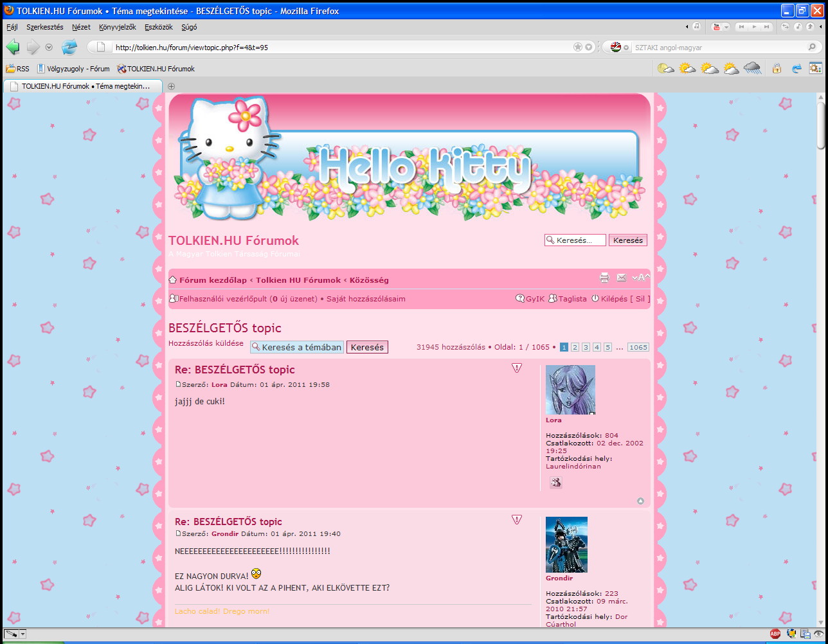Click the Keresés button beside topic search
This screenshot has height=644, width=828.
(x=367, y=347)
